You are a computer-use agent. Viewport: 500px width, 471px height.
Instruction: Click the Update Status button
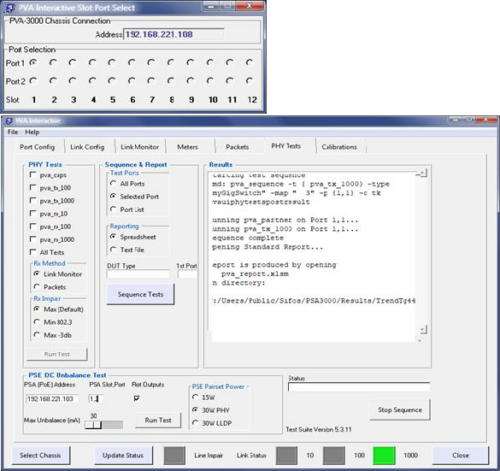(x=123, y=455)
